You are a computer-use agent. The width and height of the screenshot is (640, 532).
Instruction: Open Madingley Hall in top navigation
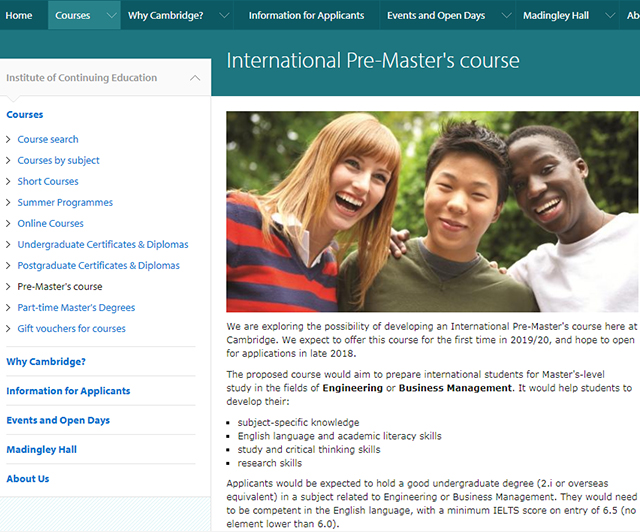(556, 16)
